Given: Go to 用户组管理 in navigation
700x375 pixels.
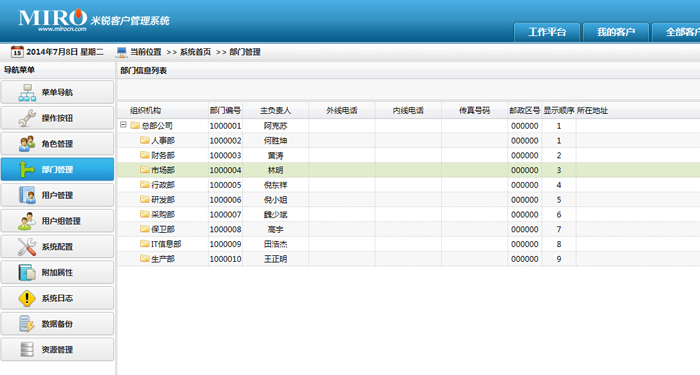Looking at the screenshot, I should point(57,221).
